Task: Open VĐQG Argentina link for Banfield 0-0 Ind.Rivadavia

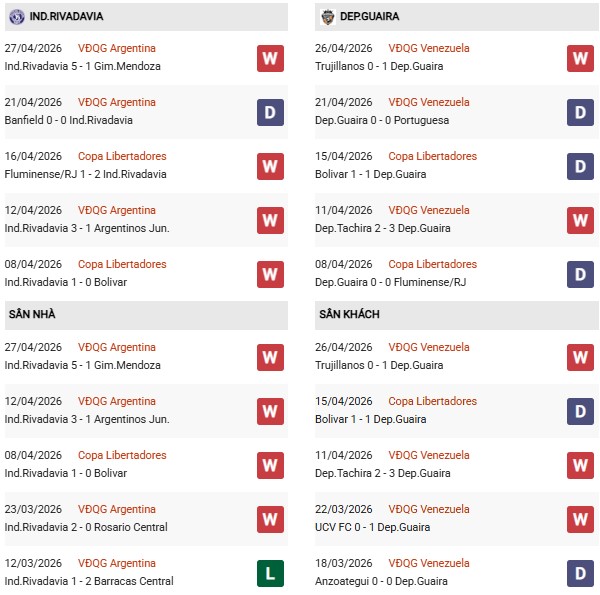Action: [x=117, y=102]
